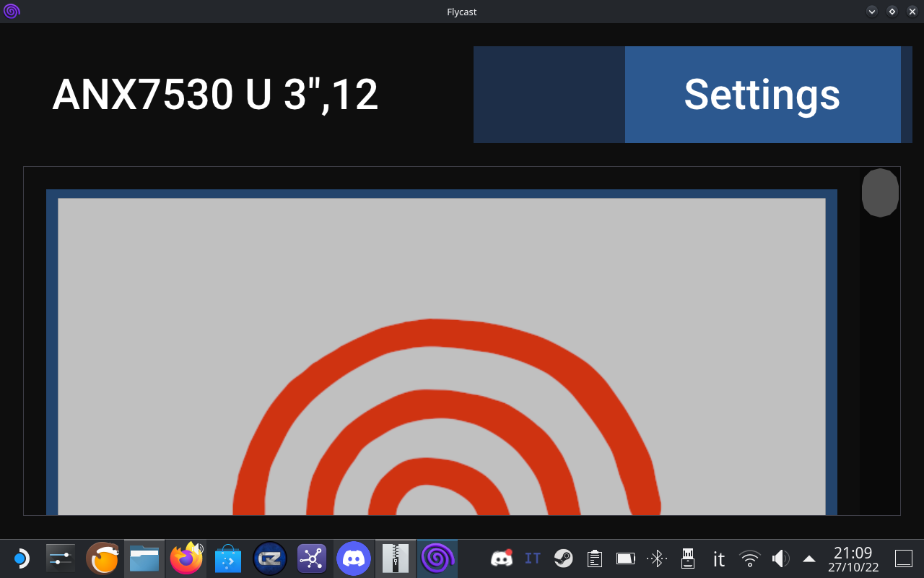Open Steam from the system tray
Image resolution: width=924 pixels, height=578 pixels.
[563, 558]
